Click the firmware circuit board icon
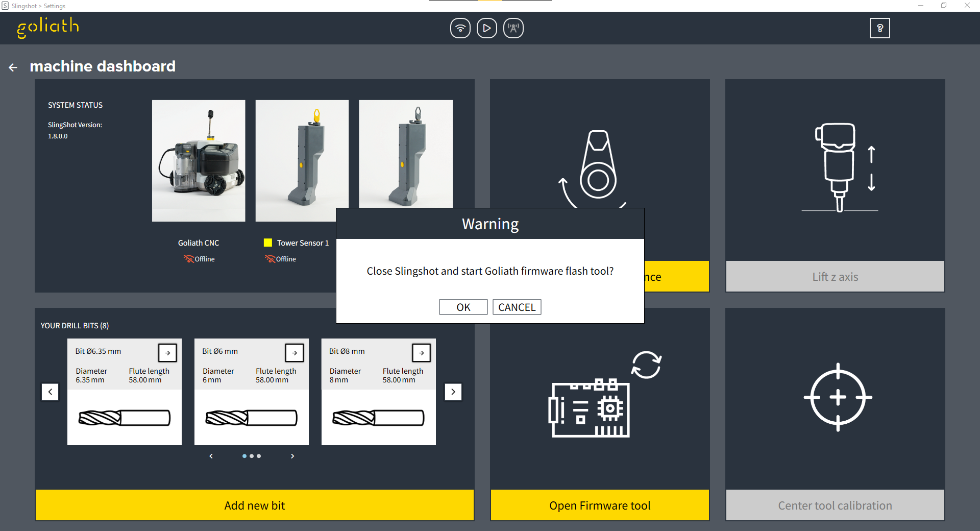The height and width of the screenshot is (531, 980). tap(591, 408)
